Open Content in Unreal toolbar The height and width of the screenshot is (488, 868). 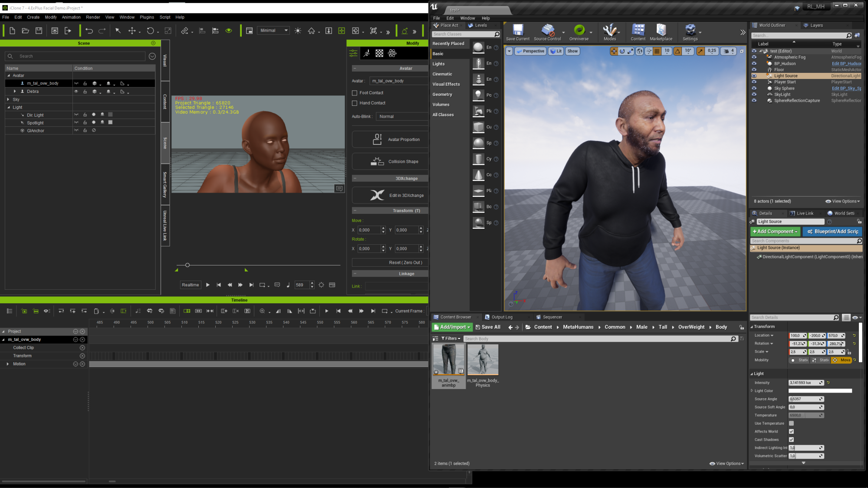638,33
